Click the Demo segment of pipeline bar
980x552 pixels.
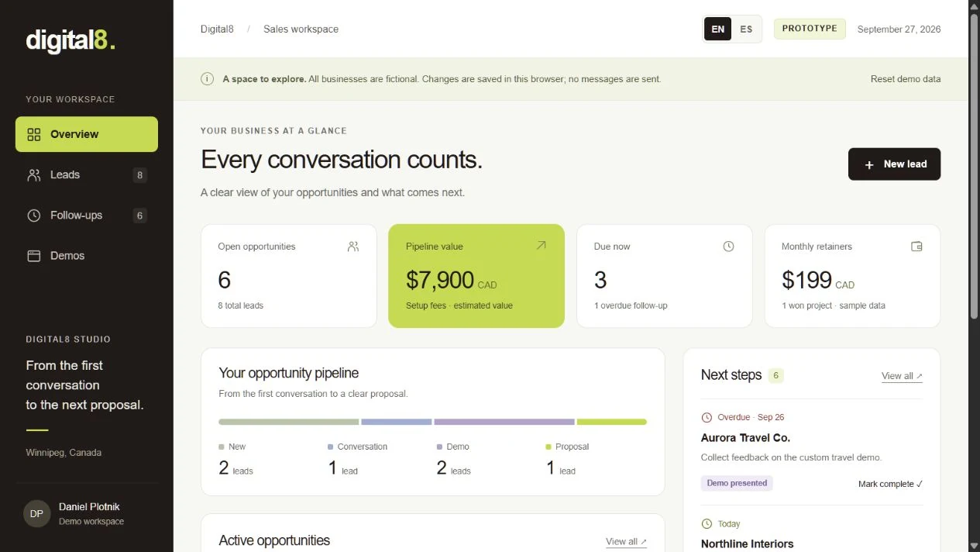click(504, 423)
